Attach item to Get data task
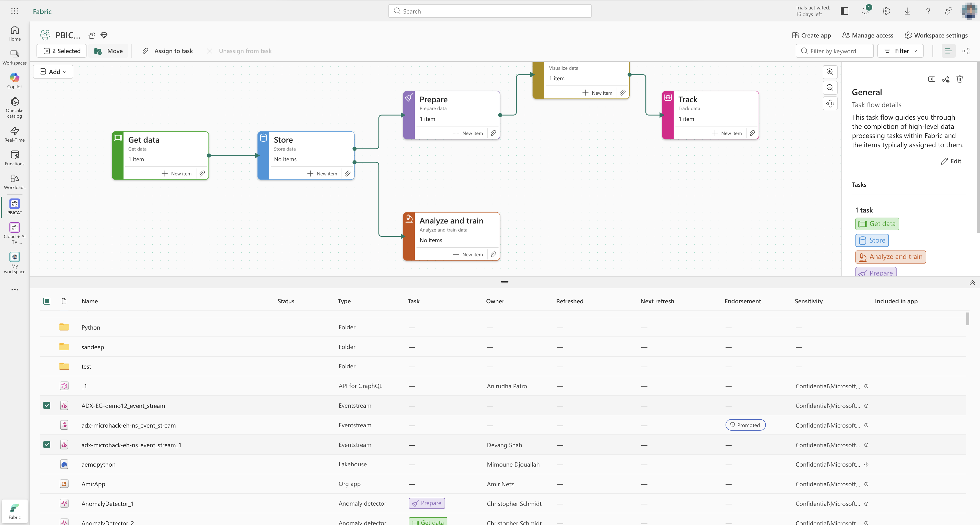The height and width of the screenshot is (525, 980). pyautogui.click(x=202, y=173)
